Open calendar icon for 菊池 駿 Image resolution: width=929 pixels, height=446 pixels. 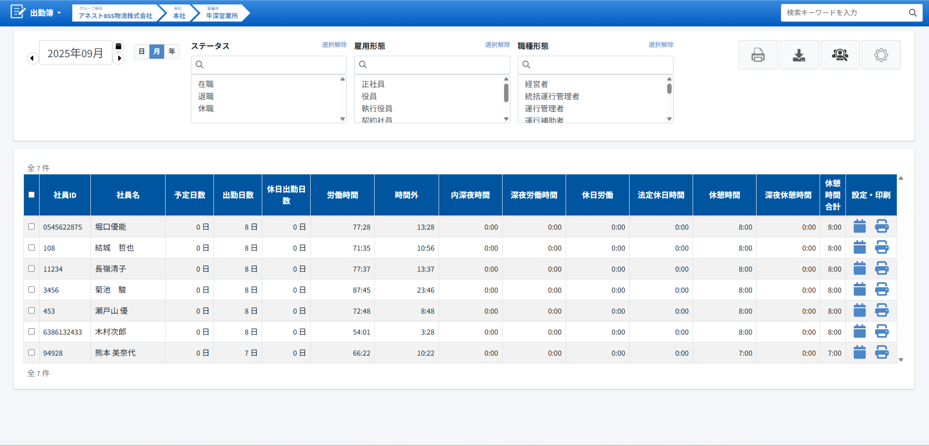[x=860, y=290]
